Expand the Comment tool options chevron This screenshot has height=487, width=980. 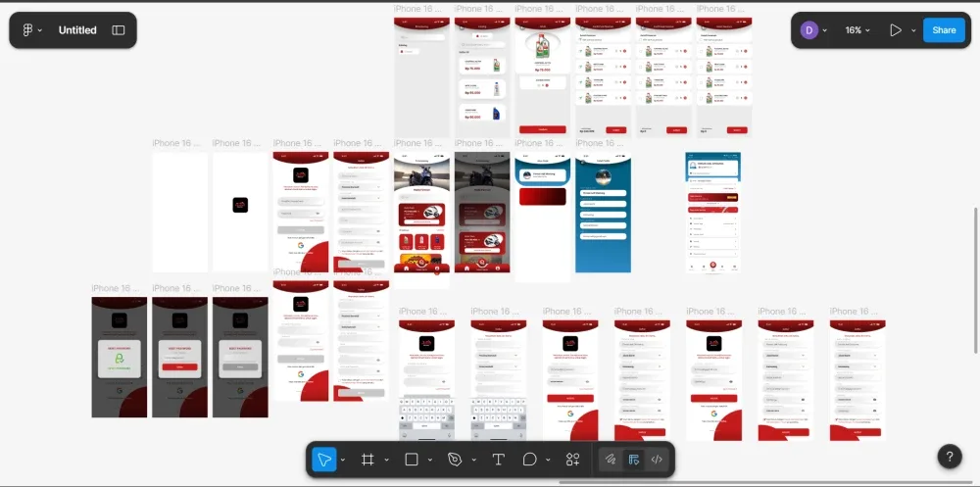[548, 461]
